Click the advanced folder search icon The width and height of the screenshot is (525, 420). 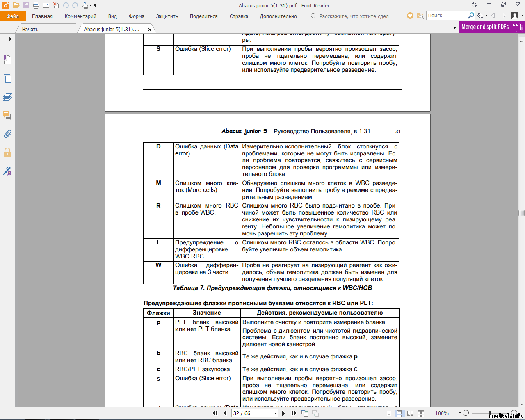pos(420,16)
